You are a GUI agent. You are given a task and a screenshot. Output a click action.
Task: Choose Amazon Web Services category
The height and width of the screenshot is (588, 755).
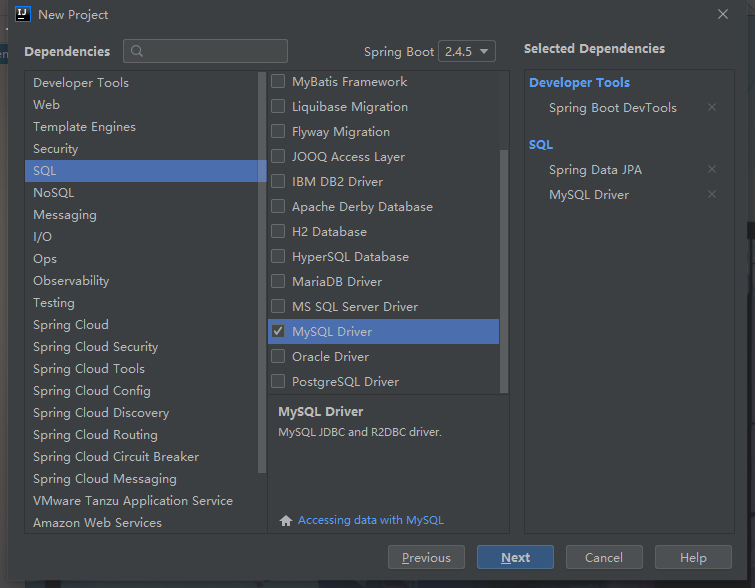tap(142, 523)
